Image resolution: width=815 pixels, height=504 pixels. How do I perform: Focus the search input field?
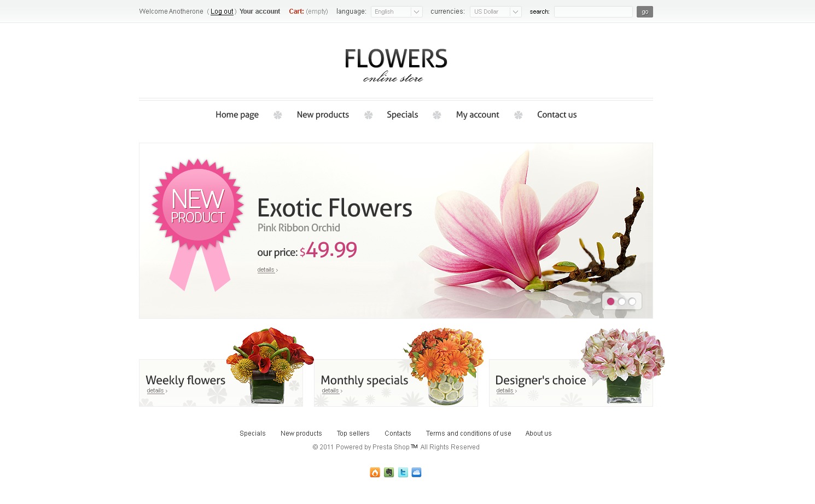(593, 11)
